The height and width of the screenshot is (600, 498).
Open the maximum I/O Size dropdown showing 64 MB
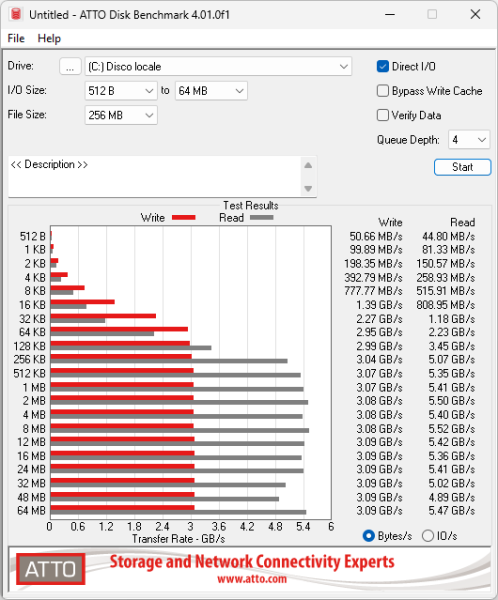click(211, 91)
